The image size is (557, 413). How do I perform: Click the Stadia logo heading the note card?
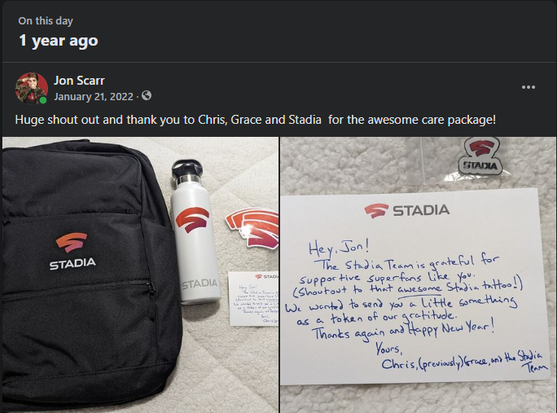click(x=407, y=210)
